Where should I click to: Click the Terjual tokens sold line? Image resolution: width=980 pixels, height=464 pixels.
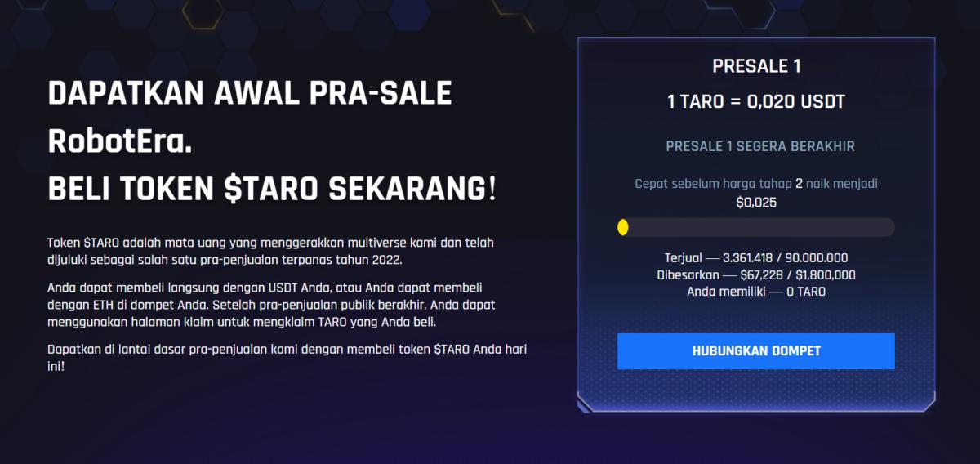[x=756, y=258]
